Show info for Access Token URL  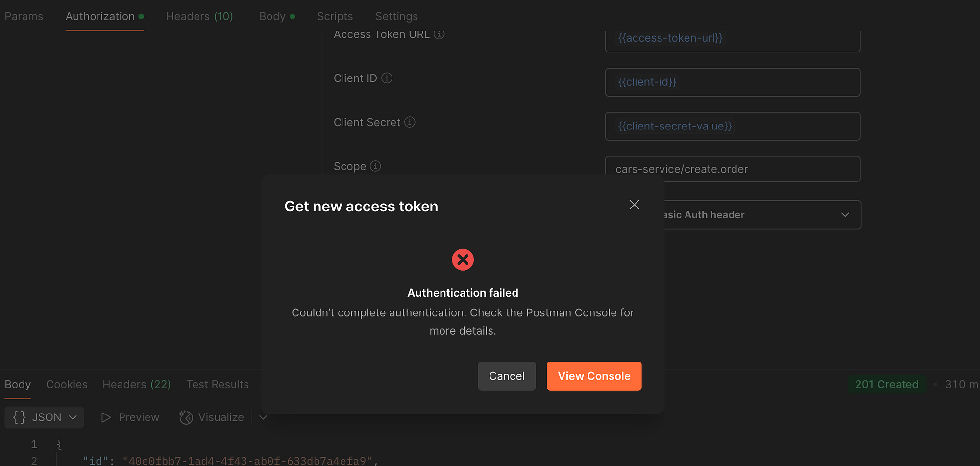click(x=439, y=34)
